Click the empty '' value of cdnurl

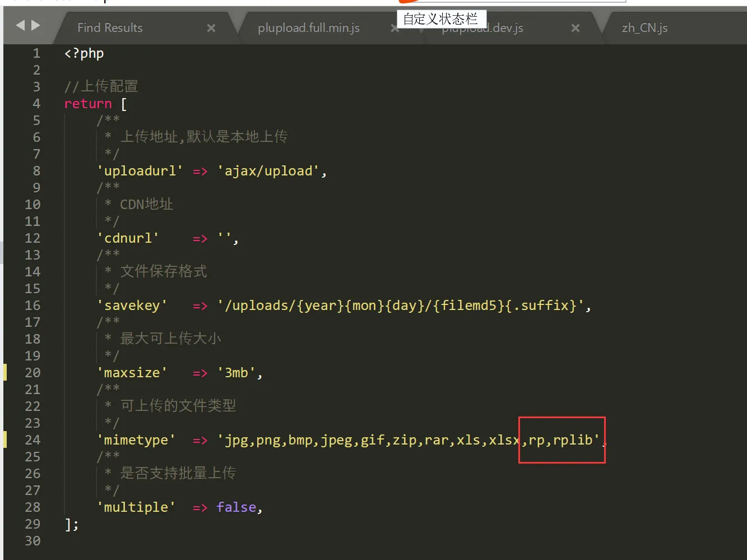(x=224, y=238)
